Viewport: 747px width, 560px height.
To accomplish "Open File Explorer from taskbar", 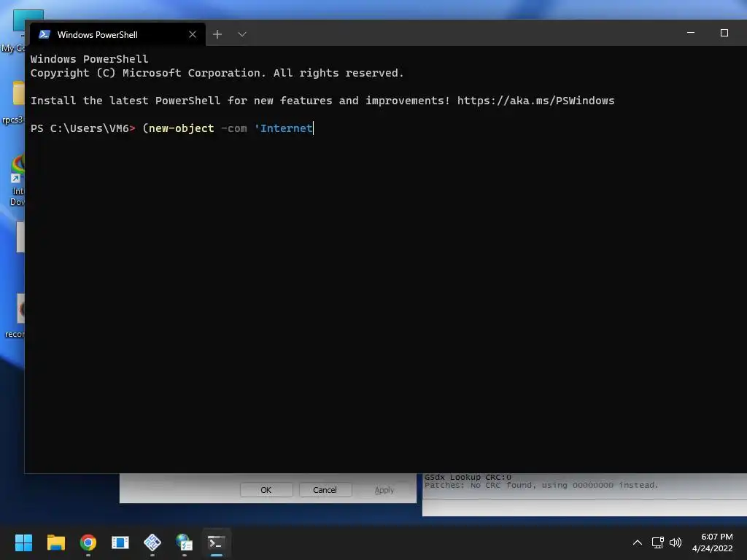I will [55, 542].
